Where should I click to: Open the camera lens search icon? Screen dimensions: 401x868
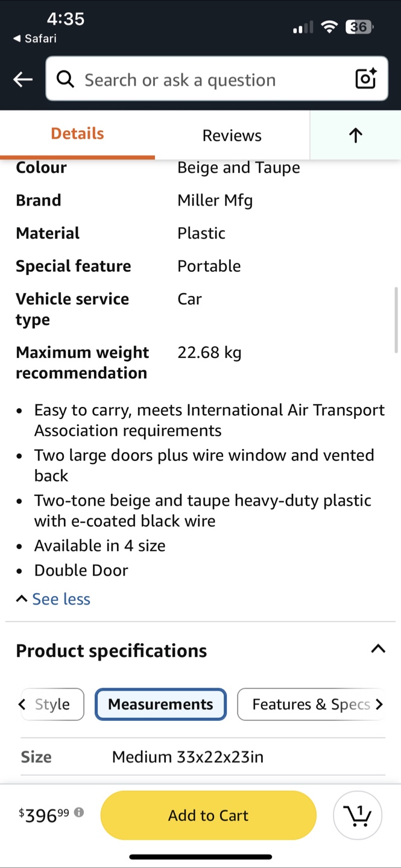(365, 79)
